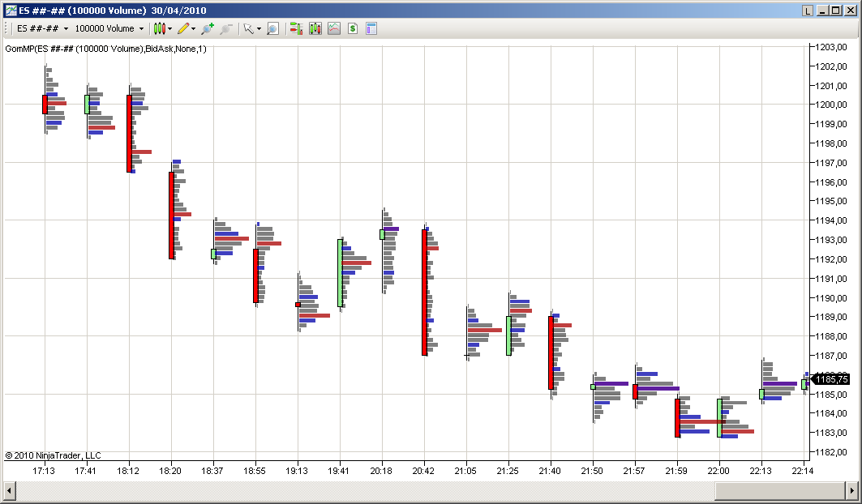Maximize the chart window
Screen dimensions: 862x504
point(835,11)
